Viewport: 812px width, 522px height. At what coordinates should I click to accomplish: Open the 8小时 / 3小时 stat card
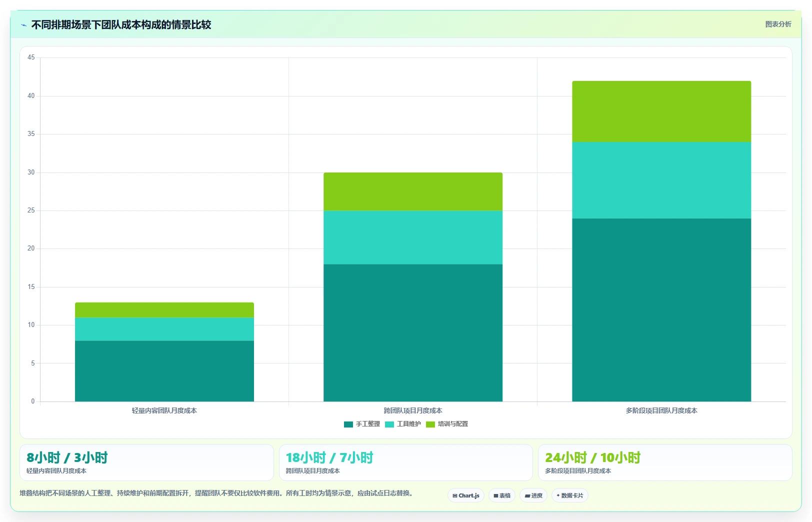[146, 462]
